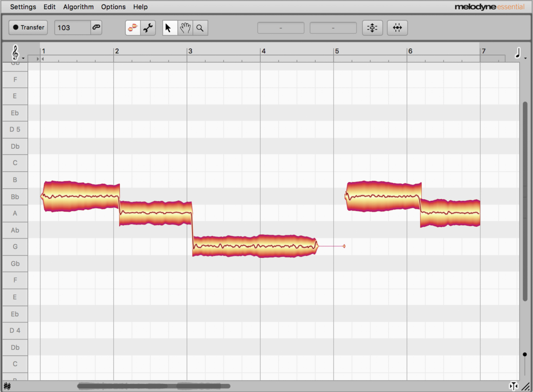Image resolution: width=533 pixels, height=392 pixels.
Task: Click the Transfer button
Action: point(28,27)
